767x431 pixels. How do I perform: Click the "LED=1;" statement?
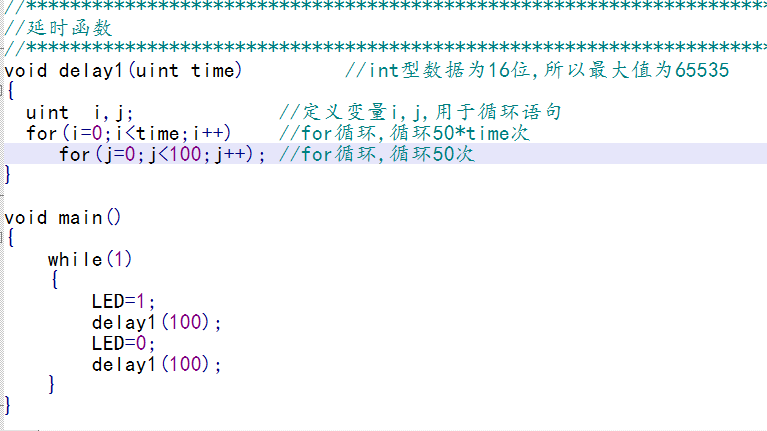124,301
